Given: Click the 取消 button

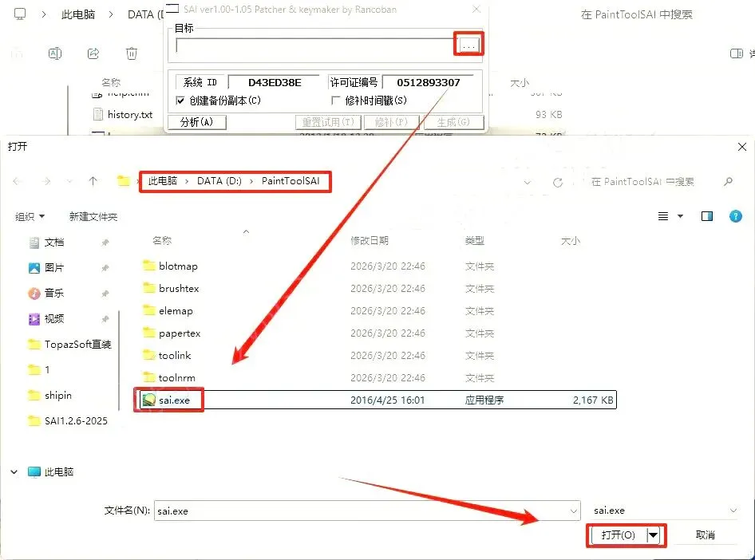Looking at the screenshot, I should (x=706, y=535).
